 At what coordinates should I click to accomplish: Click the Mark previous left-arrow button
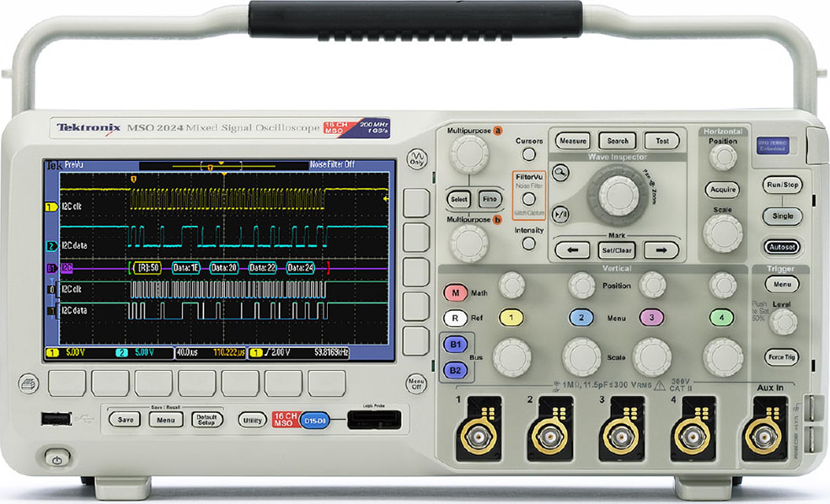point(571,249)
